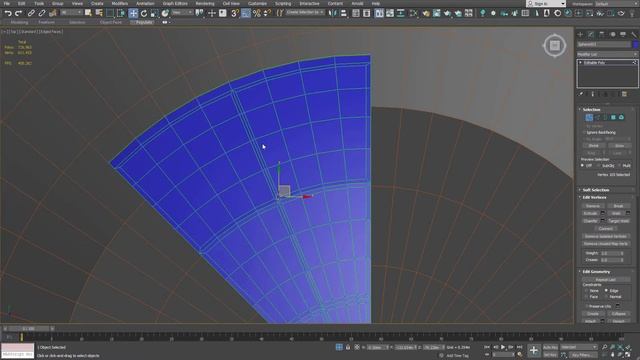
Task: Open the Customize menu
Action: [x=258, y=3]
